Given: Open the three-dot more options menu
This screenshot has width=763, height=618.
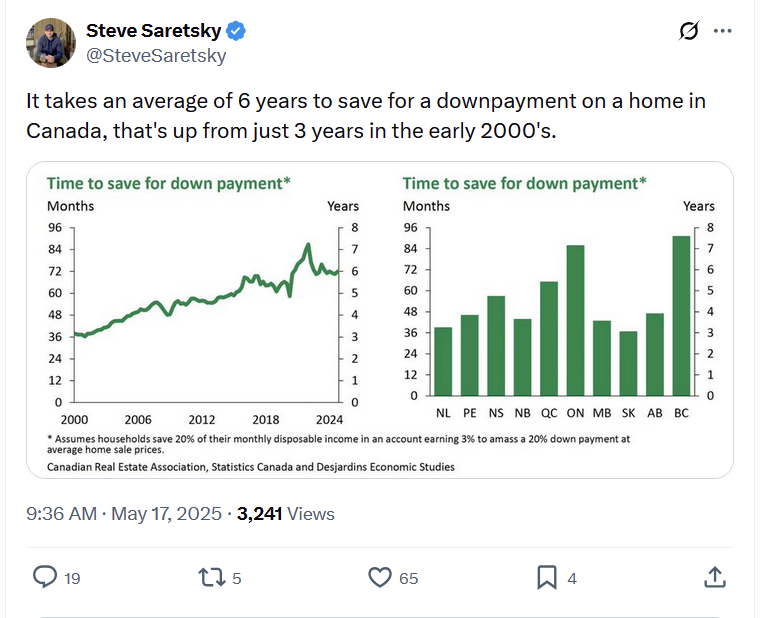Looking at the screenshot, I should [x=723, y=31].
